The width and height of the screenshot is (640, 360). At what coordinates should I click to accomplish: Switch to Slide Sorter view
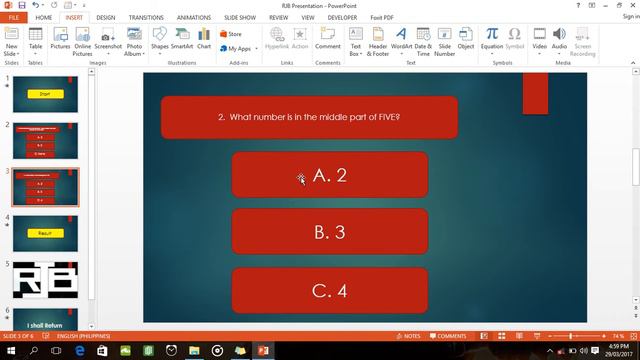pos(502,336)
